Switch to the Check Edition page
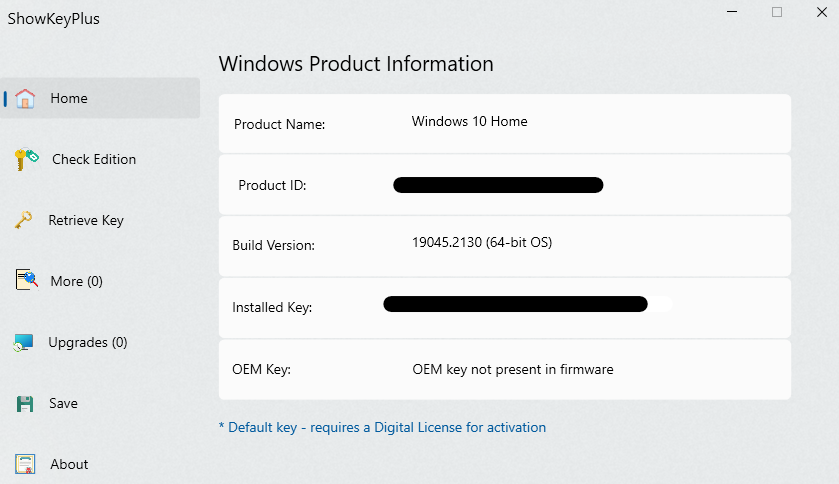 coord(94,159)
